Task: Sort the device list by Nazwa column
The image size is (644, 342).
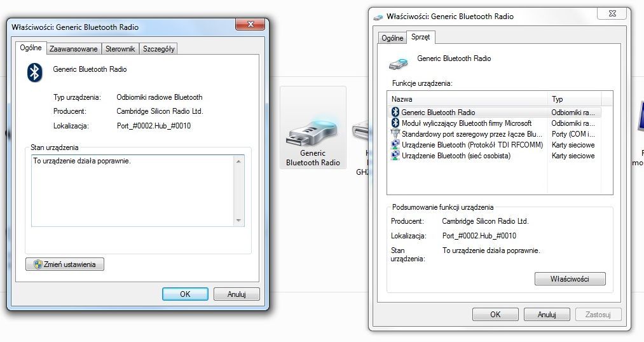Action: point(467,99)
